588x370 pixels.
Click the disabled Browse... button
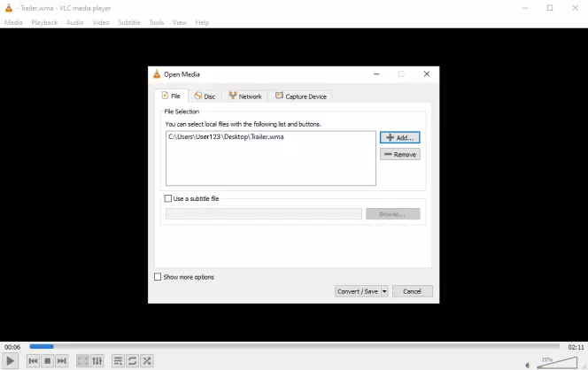click(392, 214)
